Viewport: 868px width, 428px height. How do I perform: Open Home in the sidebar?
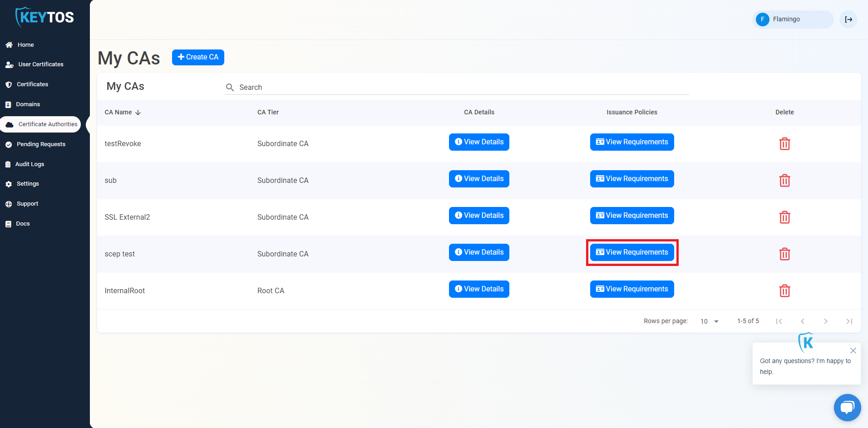point(20,44)
